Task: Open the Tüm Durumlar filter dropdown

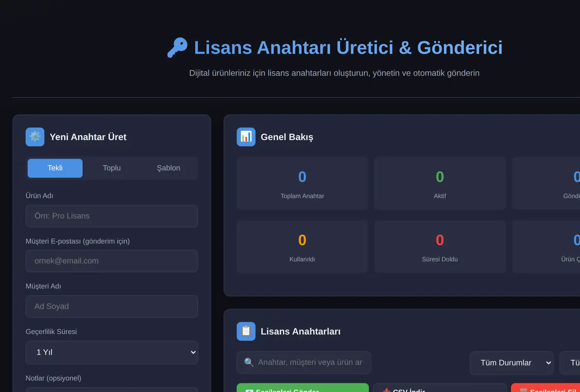Action: coord(511,363)
